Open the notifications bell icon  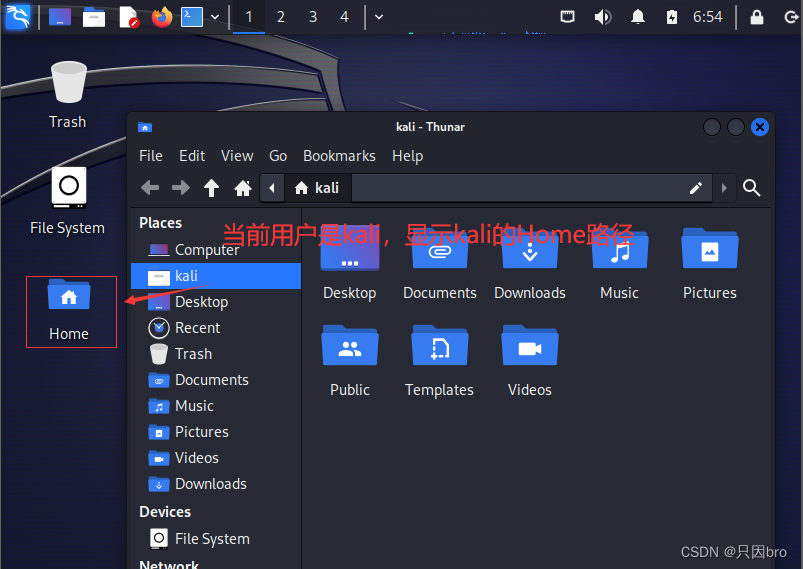[x=638, y=17]
